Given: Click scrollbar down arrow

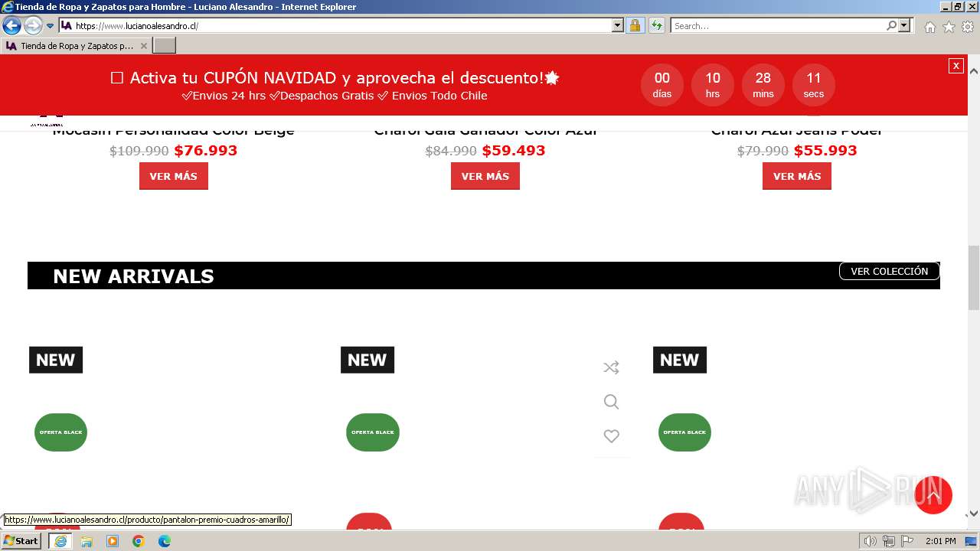Looking at the screenshot, I should pos(974,514).
